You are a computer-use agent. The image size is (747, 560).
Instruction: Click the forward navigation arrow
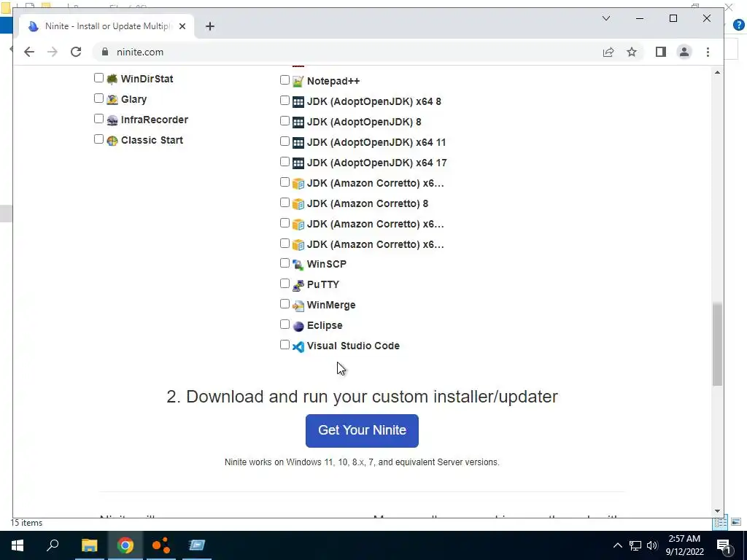tap(53, 52)
